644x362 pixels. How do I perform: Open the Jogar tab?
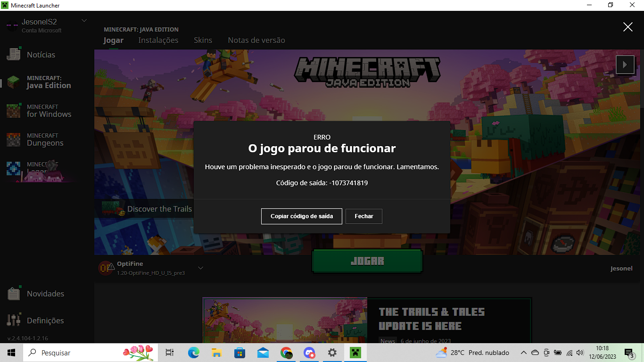point(114,40)
